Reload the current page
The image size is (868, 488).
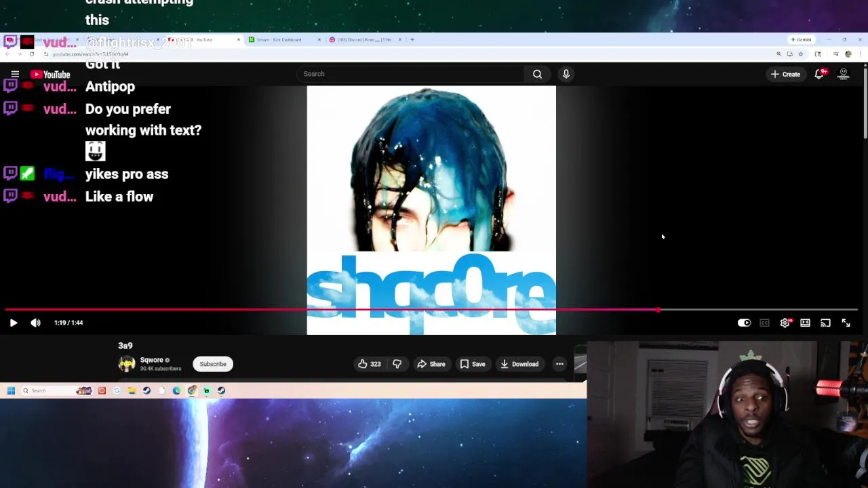(x=31, y=54)
